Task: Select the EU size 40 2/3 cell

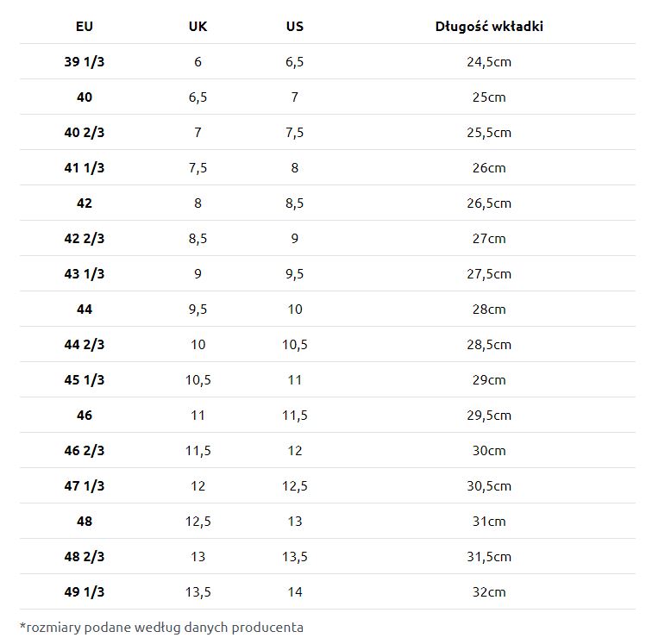Action: pos(85,133)
